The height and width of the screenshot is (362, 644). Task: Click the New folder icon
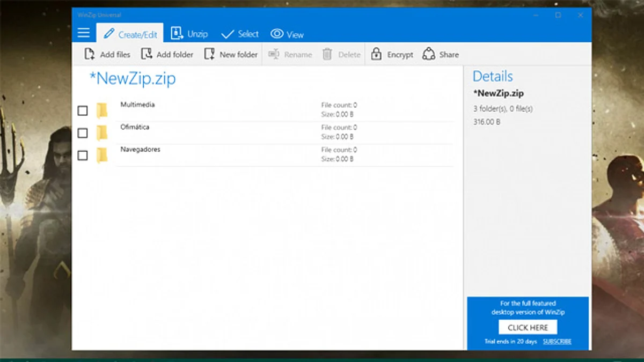click(209, 54)
